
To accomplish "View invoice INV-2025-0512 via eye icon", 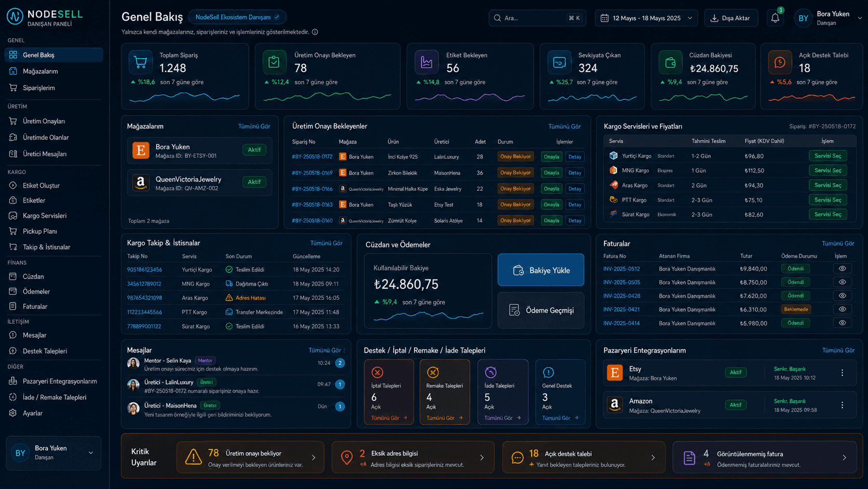I will (x=842, y=269).
